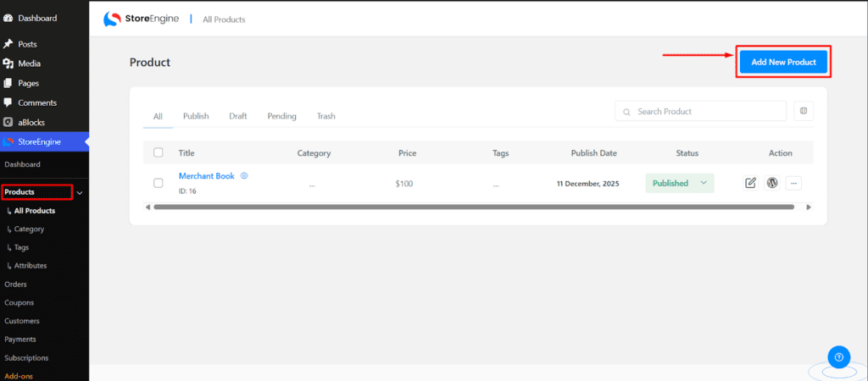Click the eye preview icon for Merchant Book

244,176
